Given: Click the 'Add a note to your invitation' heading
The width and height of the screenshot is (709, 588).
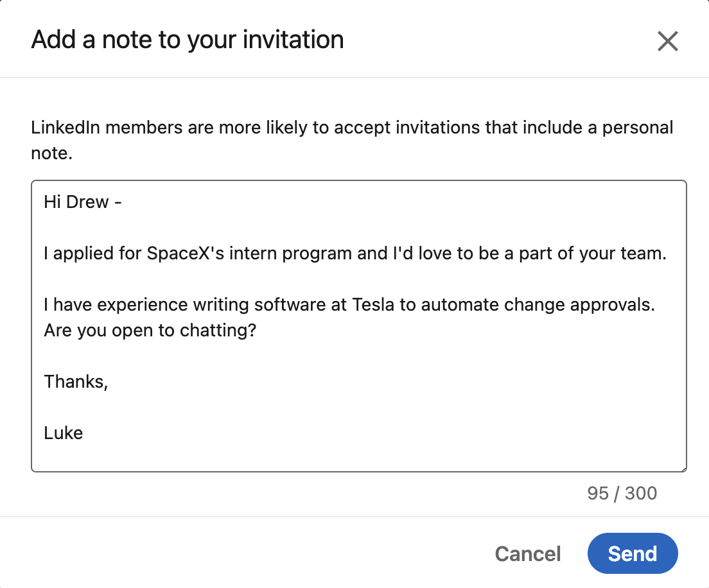Looking at the screenshot, I should (x=187, y=40).
